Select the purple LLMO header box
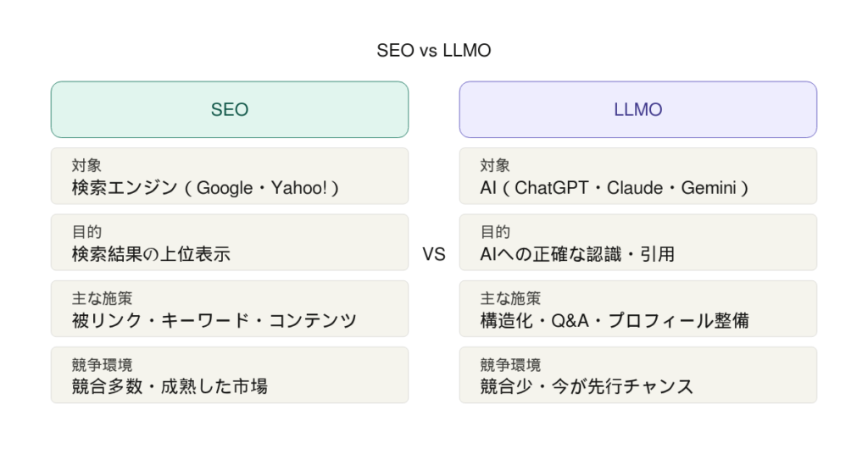This screenshot has height=454, width=868. [x=637, y=109]
